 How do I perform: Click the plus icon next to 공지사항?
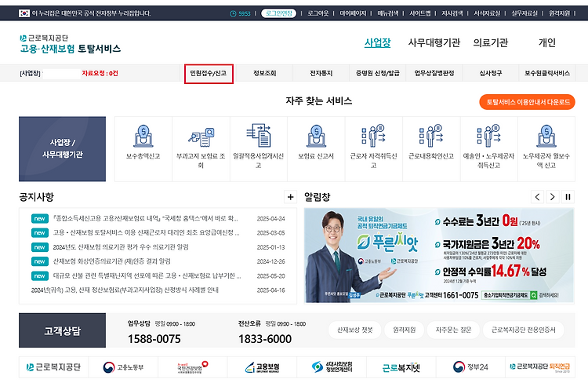290,197
